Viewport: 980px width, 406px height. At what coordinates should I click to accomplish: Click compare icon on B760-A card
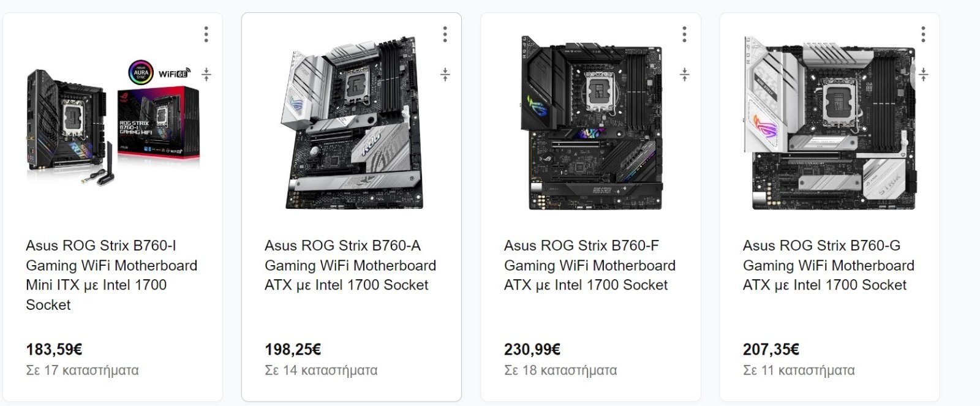[x=445, y=75]
